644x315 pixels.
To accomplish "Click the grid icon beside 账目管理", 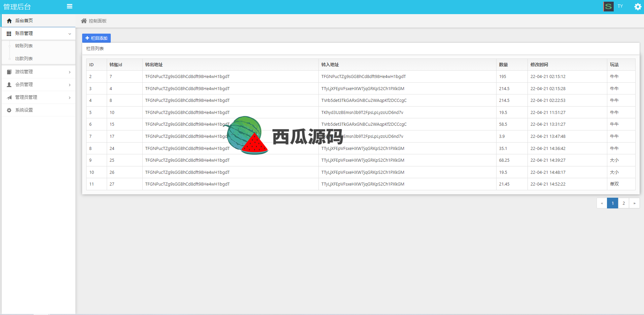I will point(9,34).
